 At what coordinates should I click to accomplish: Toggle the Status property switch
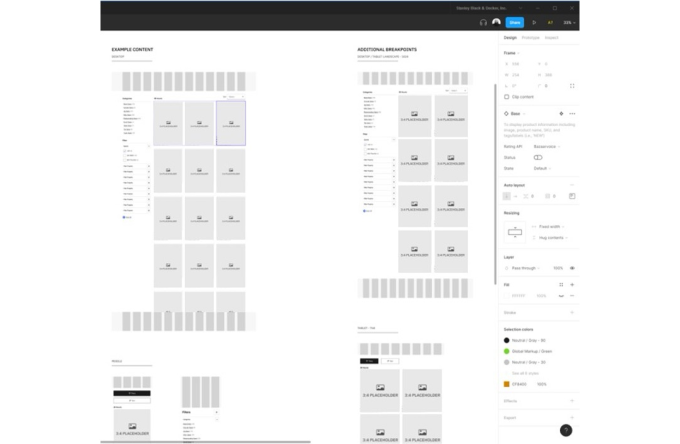pyautogui.click(x=538, y=157)
